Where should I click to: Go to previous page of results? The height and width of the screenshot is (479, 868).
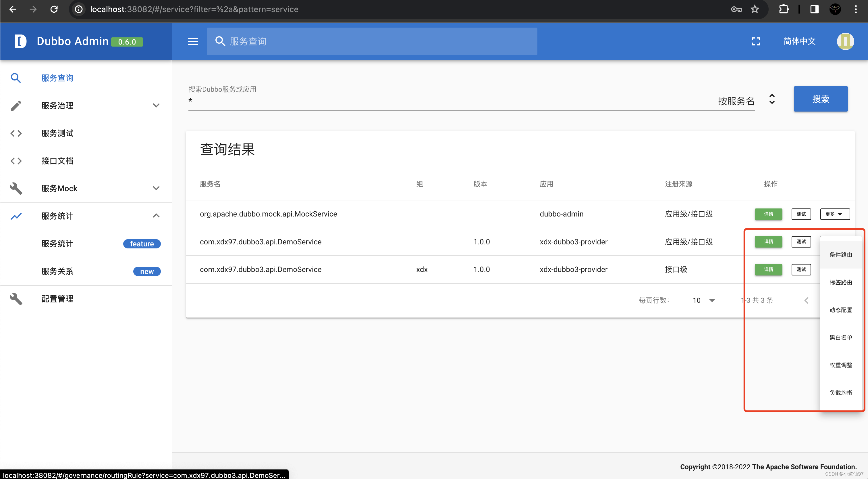point(806,300)
